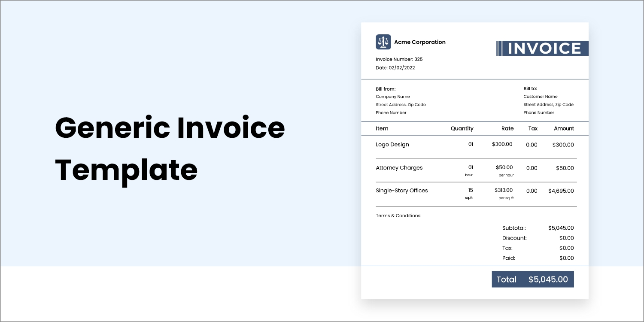This screenshot has height=322, width=644.
Task: Click the "Amount" column header
Action: 564,128
